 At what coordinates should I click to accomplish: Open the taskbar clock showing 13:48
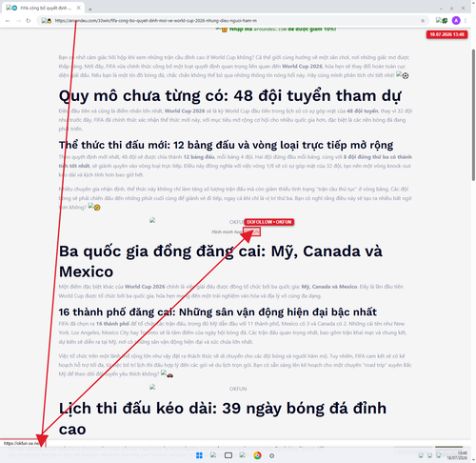[x=457, y=455]
